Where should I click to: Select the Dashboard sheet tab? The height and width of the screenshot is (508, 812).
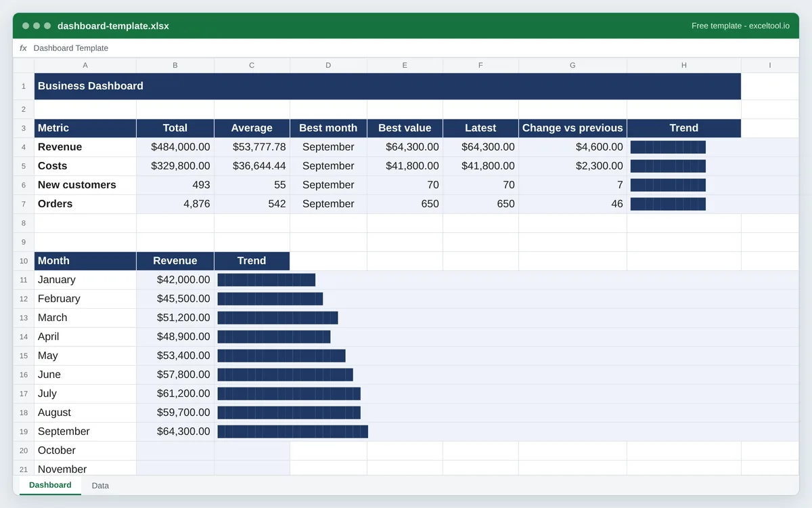[x=50, y=485]
